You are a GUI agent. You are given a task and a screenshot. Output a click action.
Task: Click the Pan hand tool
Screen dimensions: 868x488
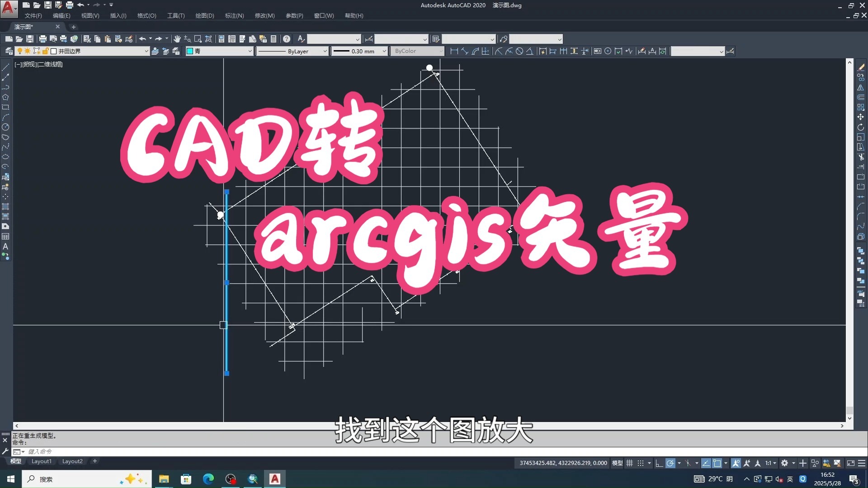pyautogui.click(x=177, y=39)
